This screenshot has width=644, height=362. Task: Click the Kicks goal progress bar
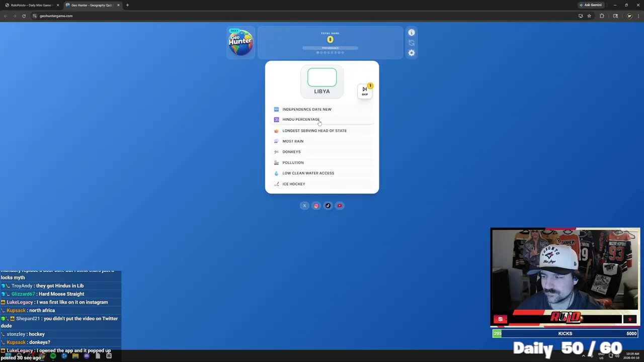[565, 333]
